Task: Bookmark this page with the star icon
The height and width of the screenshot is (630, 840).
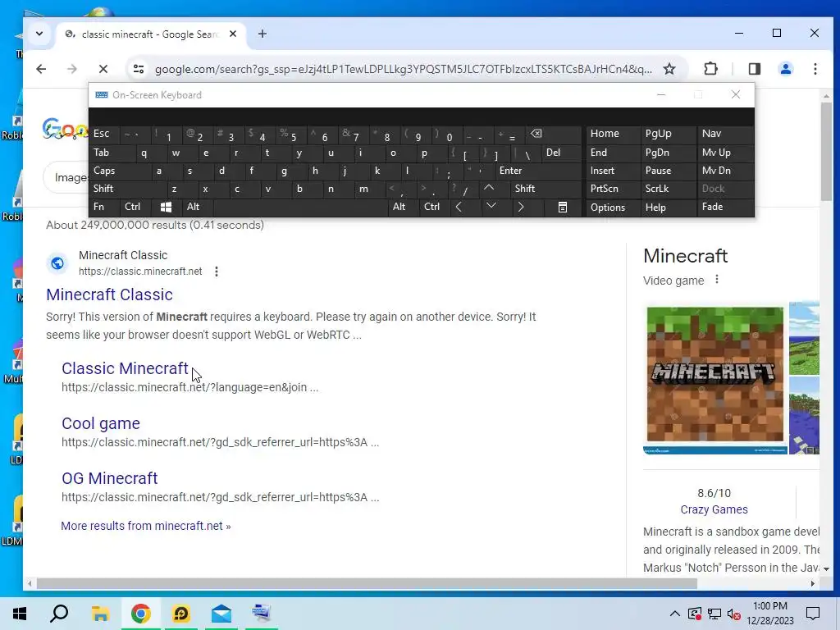Action: pos(669,69)
